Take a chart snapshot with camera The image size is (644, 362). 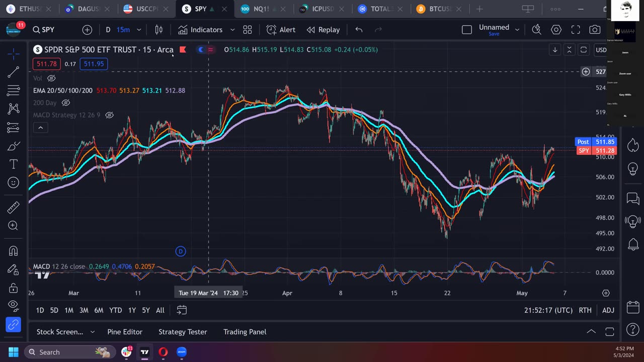pyautogui.click(x=595, y=30)
